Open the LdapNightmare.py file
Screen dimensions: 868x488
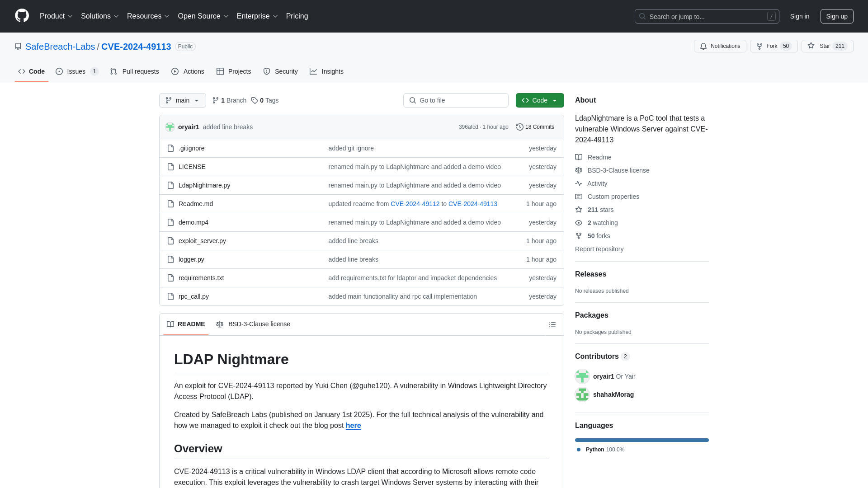click(x=204, y=185)
